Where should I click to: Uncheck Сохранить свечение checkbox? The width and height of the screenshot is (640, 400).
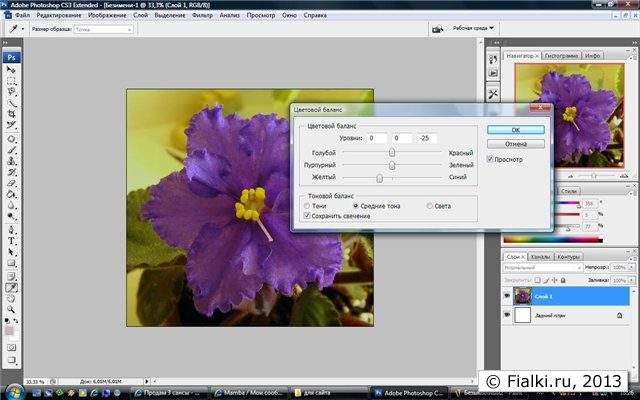click(x=307, y=216)
